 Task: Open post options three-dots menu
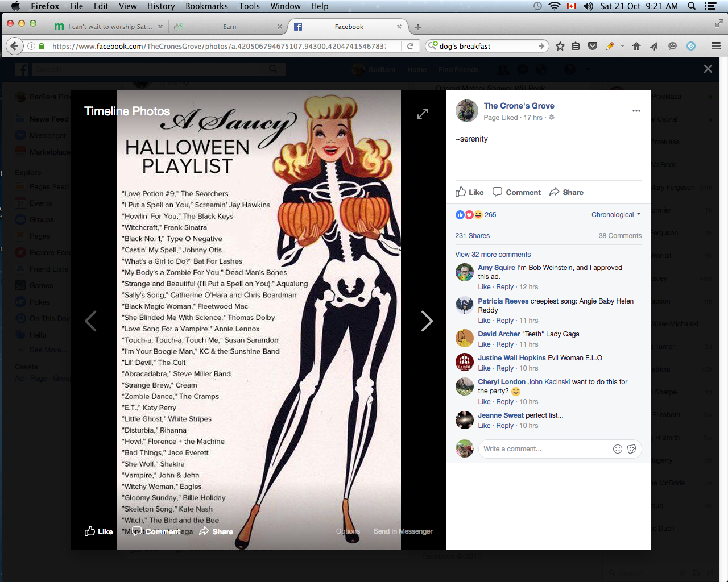click(x=636, y=111)
